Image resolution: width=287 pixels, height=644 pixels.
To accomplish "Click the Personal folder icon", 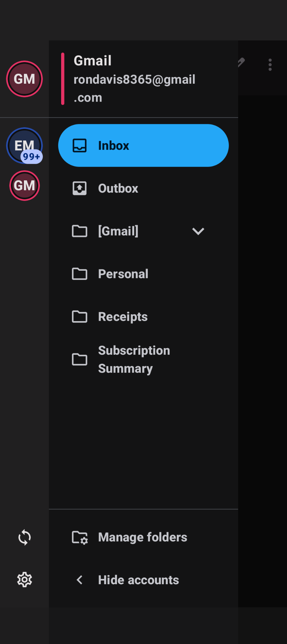I will [x=80, y=274].
